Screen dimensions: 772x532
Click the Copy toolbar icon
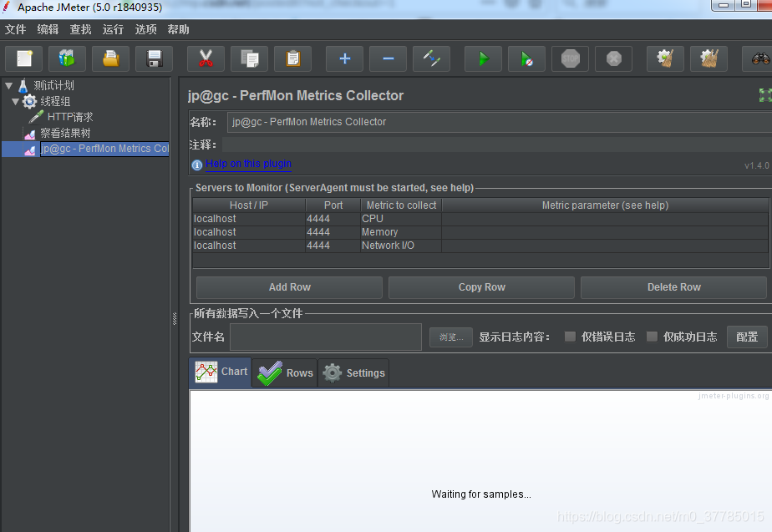pyautogui.click(x=250, y=59)
